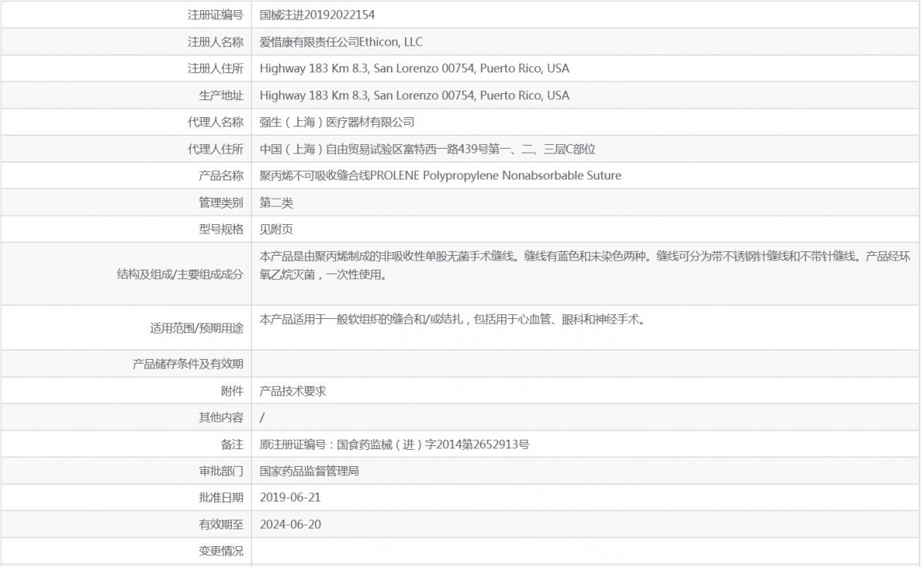Select the Highway 183 address in the 生产地址 row
Viewport: 924px width, 567px height.
click(x=414, y=96)
